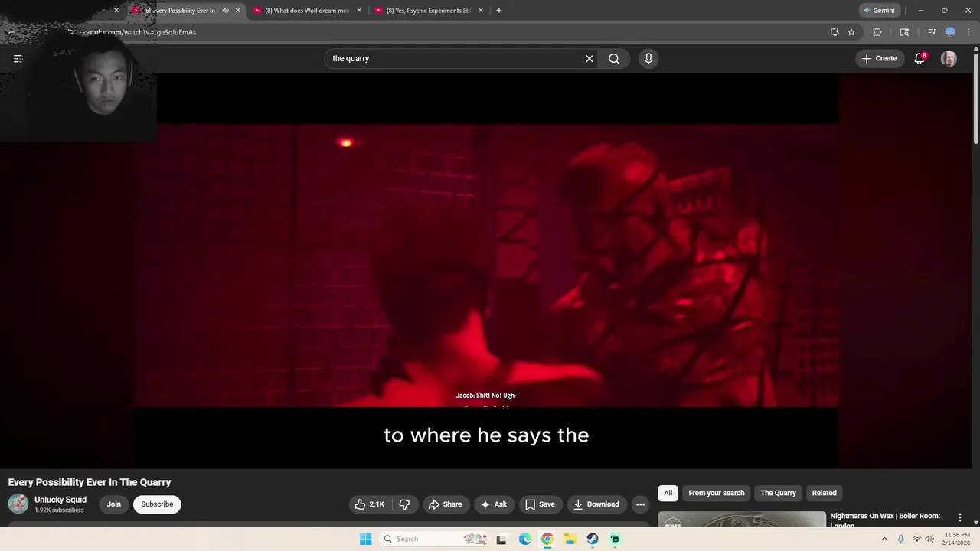Open the volume control in the system tray
Screen dimensions: 980x551
pos(929,539)
